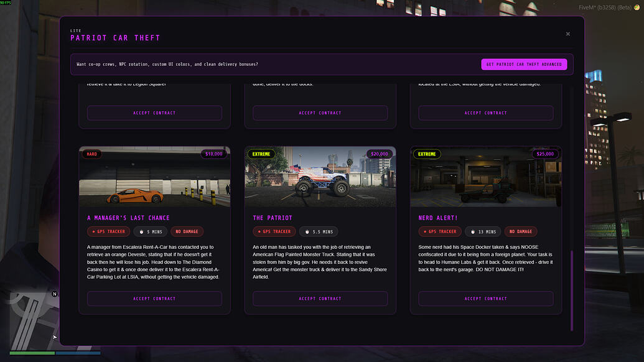Click the $20,000 reward badge
The height and width of the screenshot is (362, 644).
pos(379,154)
